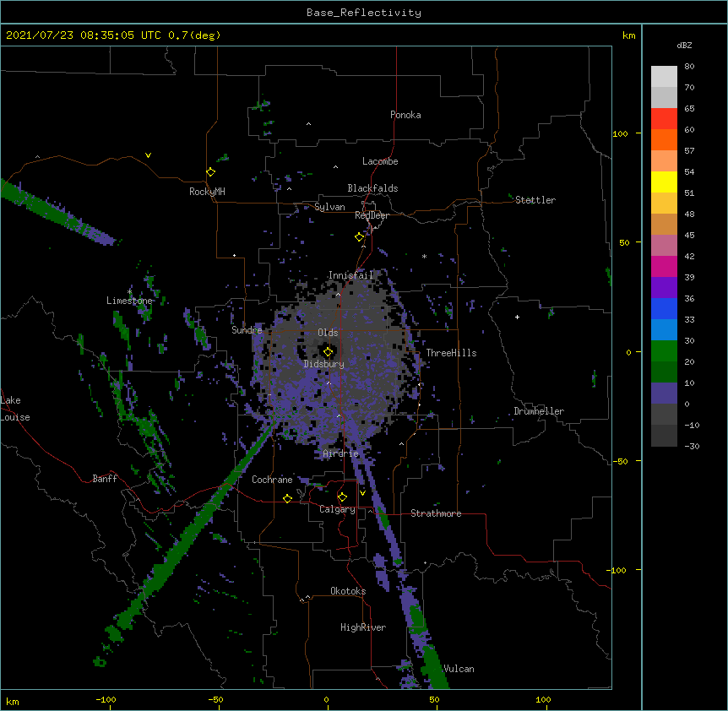
Task: Click the yellow V marker northwest of RockyMH
Action: pos(148,155)
